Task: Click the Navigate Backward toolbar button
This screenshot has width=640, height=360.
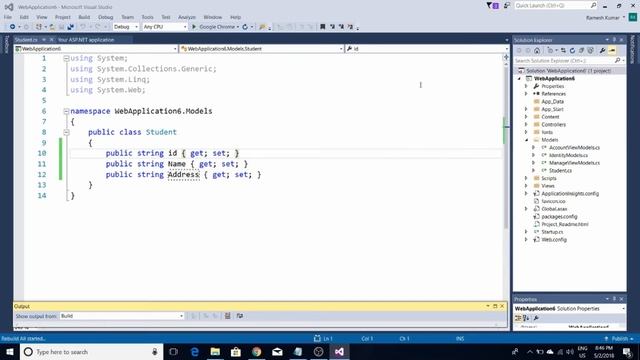Action: [13, 27]
